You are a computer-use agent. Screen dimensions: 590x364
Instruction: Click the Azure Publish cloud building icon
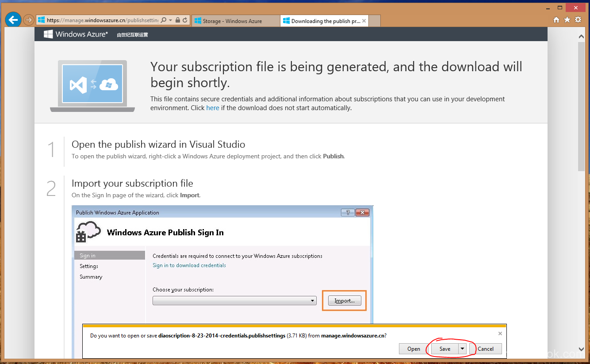[87, 231]
